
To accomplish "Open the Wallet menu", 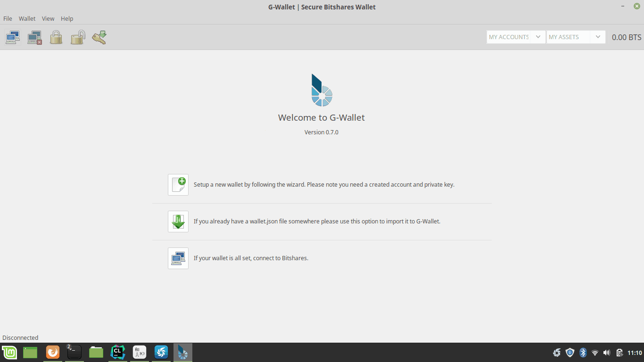I will [x=27, y=18].
